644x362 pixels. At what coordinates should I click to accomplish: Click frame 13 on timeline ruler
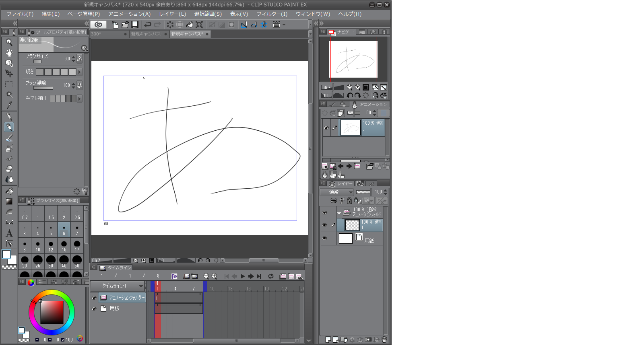[x=229, y=289]
